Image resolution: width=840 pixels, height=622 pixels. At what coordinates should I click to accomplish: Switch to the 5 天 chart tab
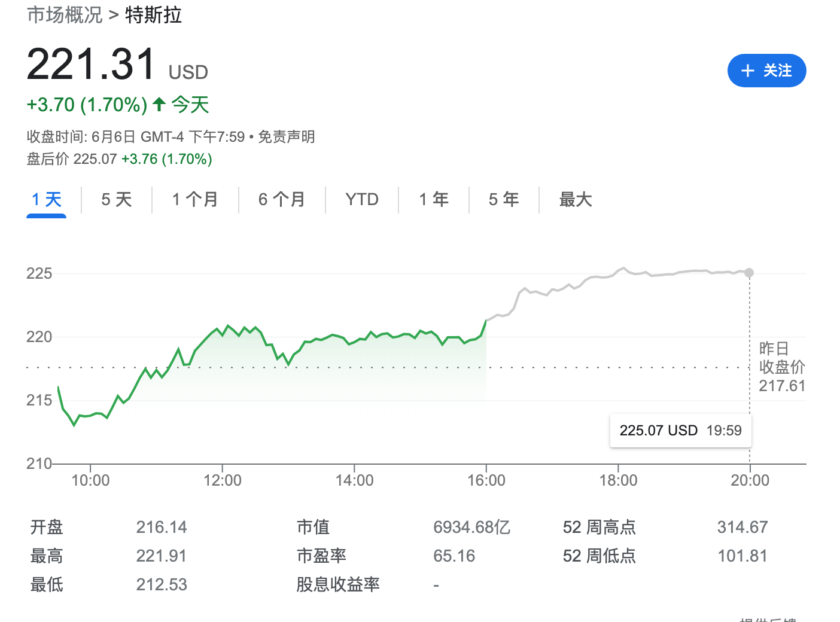coord(117,199)
